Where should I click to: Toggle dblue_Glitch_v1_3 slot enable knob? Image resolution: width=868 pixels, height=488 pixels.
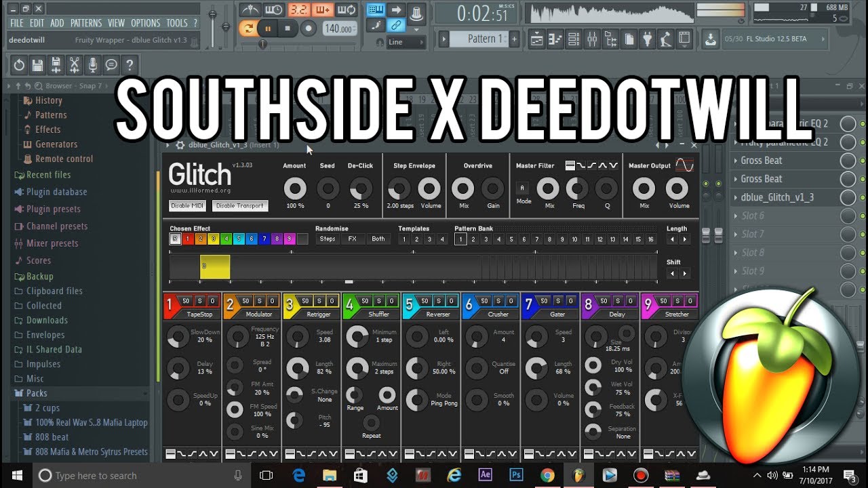[848, 197]
